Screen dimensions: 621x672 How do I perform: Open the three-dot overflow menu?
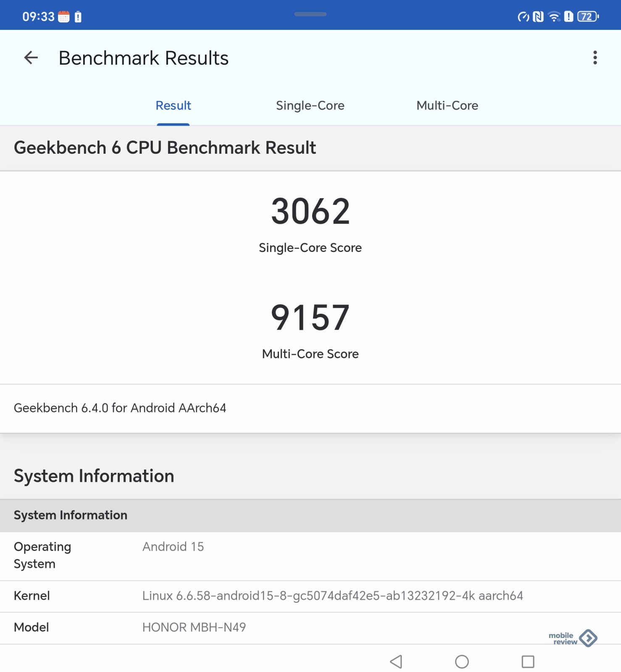click(x=595, y=58)
